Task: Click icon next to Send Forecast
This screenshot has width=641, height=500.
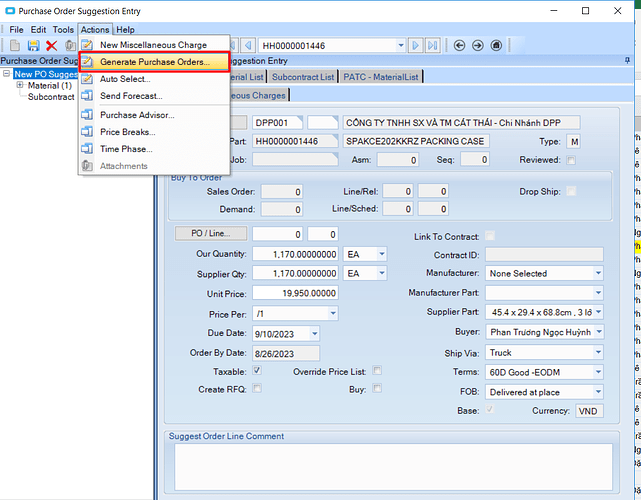Action: click(x=87, y=96)
